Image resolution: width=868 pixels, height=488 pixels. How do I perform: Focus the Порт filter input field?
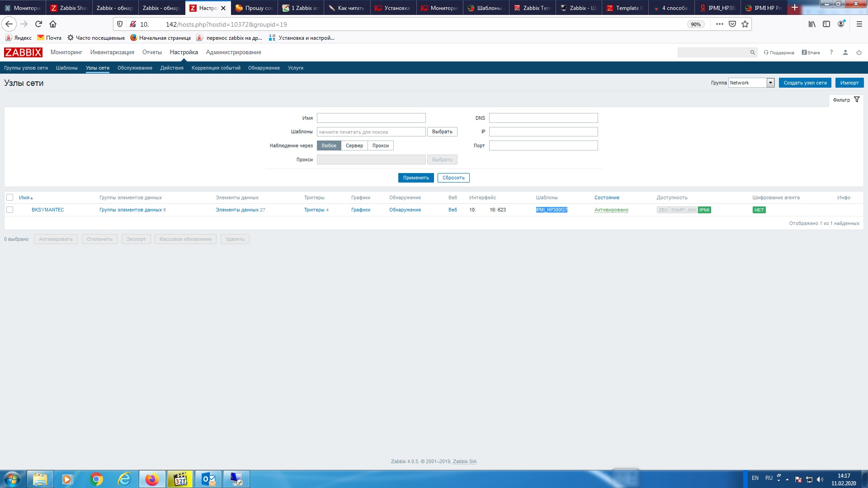coord(543,145)
